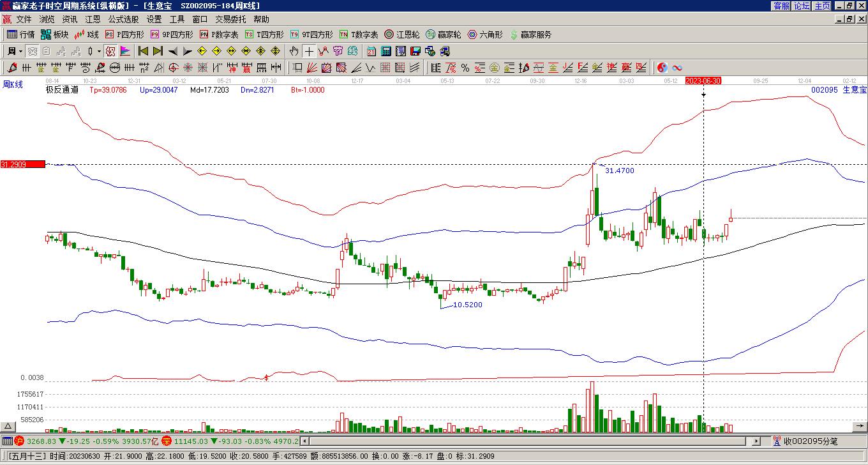Click the yin-yang taiji icon
The image size is (868, 465).
coord(662,68)
